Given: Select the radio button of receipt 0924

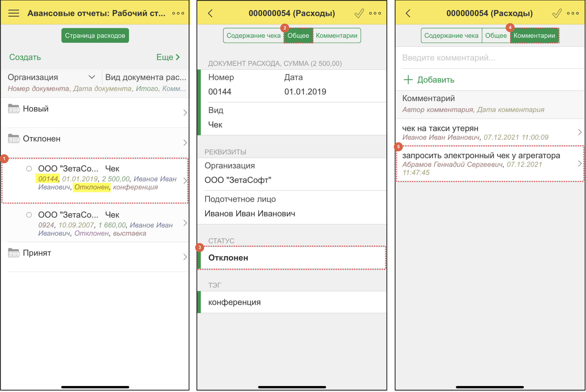Looking at the screenshot, I should pos(29,215).
